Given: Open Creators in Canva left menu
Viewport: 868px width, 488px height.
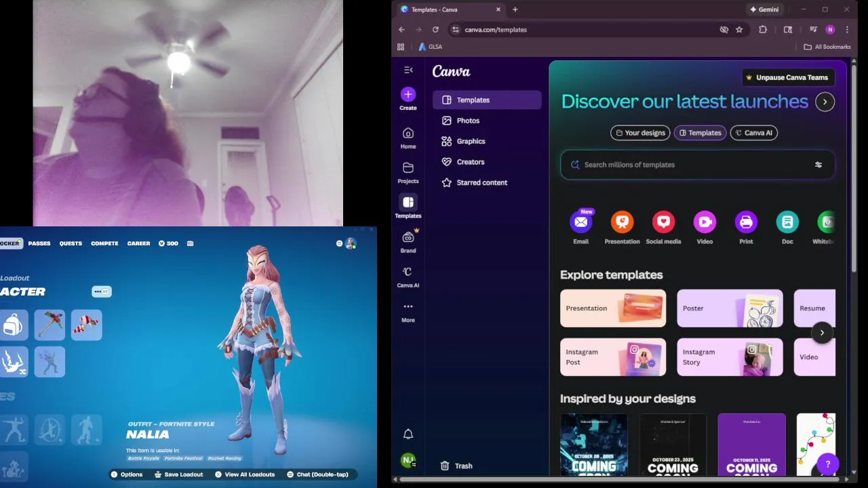Looking at the screenshot, I should [x=487, y=162].
